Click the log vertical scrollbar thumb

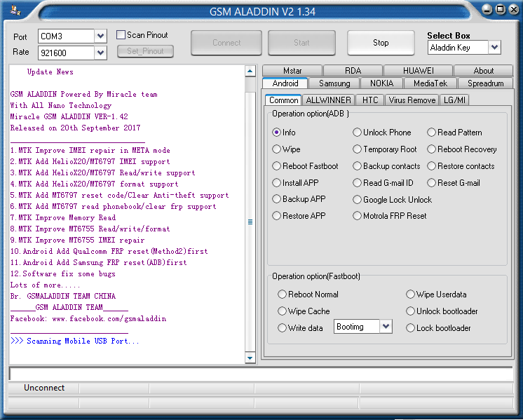250,222
